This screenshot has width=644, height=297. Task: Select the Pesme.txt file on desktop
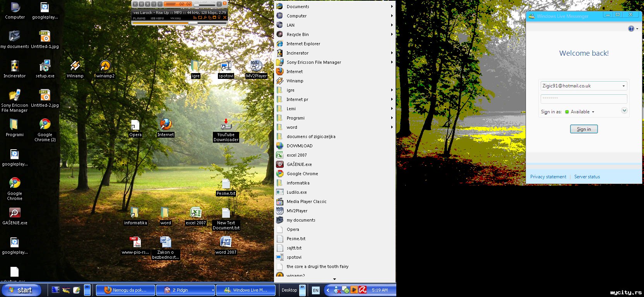pos(226,184)
